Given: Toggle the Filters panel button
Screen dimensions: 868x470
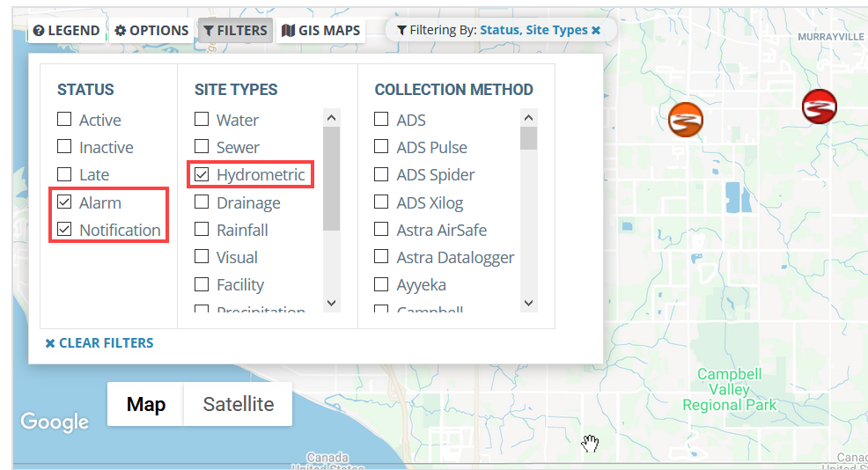Looking at the screenshot, I should 235,31.
